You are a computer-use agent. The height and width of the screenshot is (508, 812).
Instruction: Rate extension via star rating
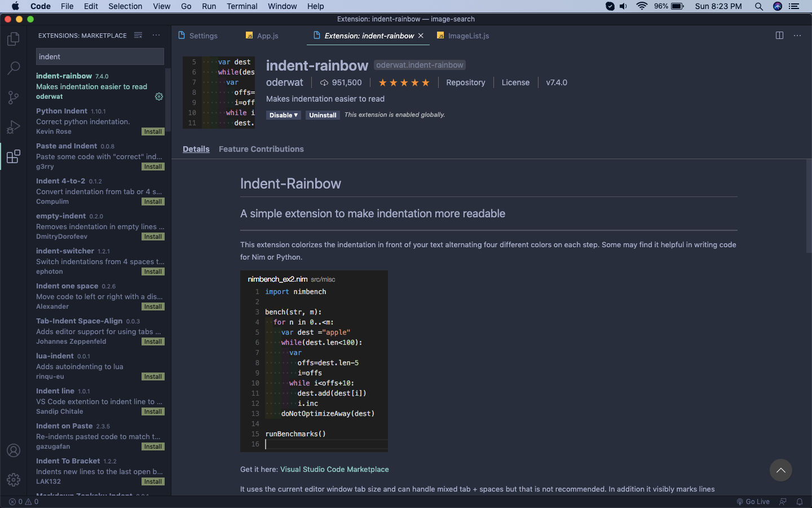[x=404, y=82]
